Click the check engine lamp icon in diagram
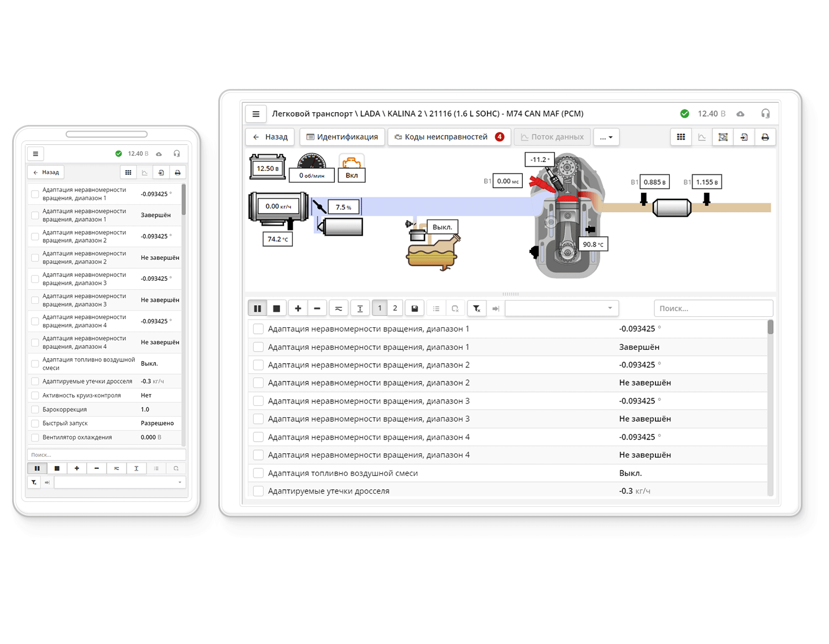This screenshot has width=829, height=644. [351, 164]
